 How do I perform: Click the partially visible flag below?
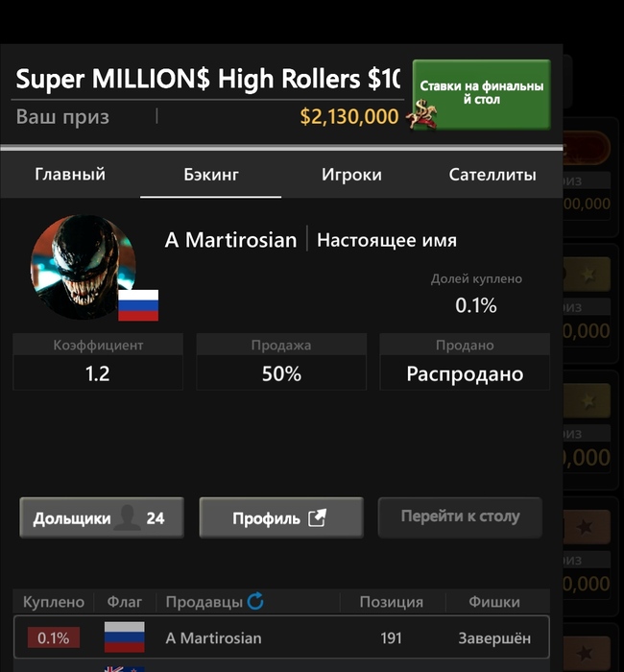click(124, 669)
